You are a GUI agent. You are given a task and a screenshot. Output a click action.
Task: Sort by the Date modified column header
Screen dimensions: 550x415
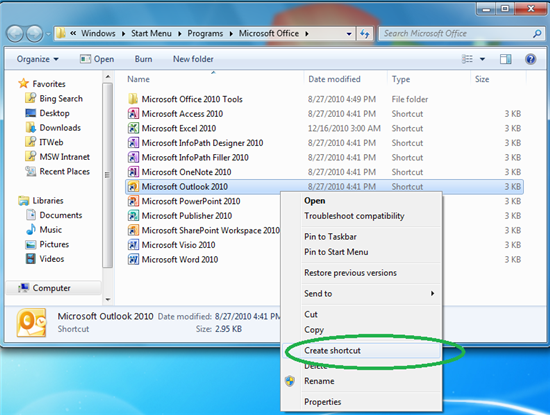pyautogui.click(x=334, y=79)
